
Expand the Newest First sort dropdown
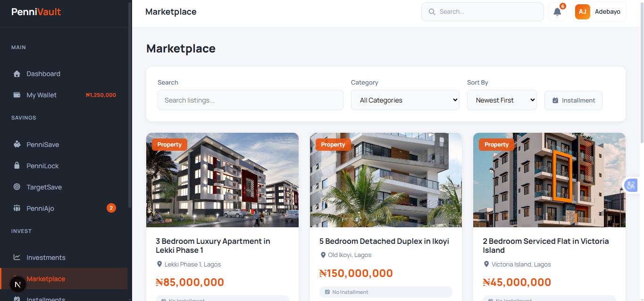502,100
